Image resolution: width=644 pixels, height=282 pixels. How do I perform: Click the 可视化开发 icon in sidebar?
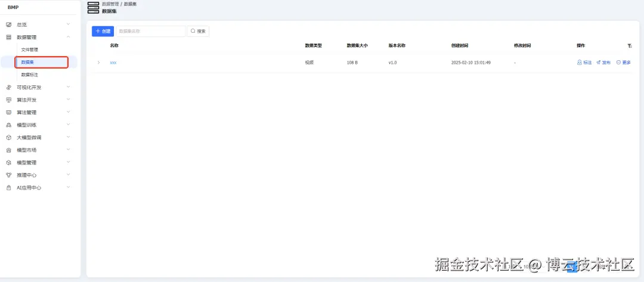8,88
